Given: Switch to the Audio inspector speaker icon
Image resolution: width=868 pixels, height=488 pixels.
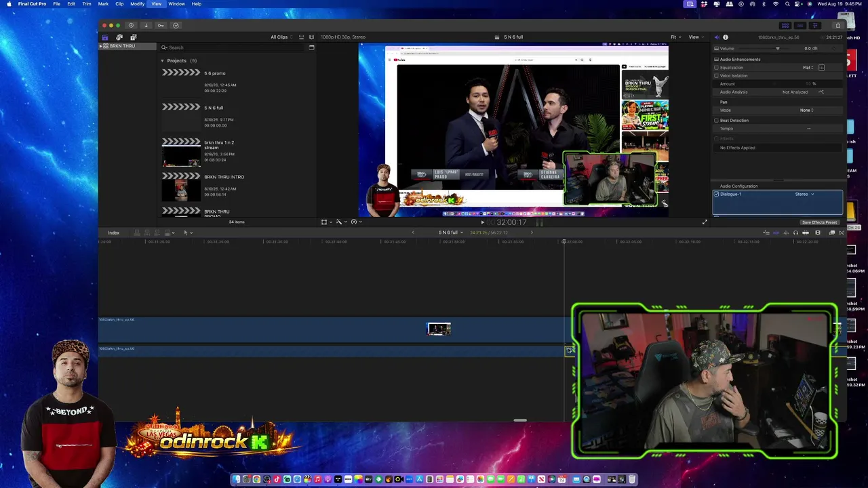Looking at the screenshot, I should [x=717, y=37].
